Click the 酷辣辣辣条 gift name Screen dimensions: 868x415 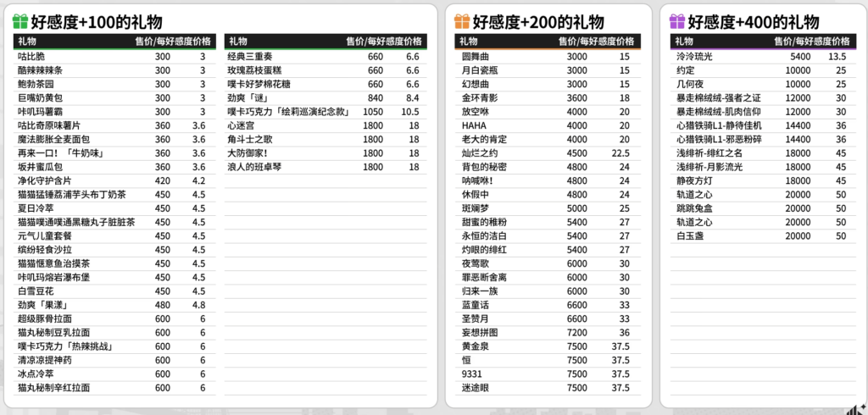(41, 70)
